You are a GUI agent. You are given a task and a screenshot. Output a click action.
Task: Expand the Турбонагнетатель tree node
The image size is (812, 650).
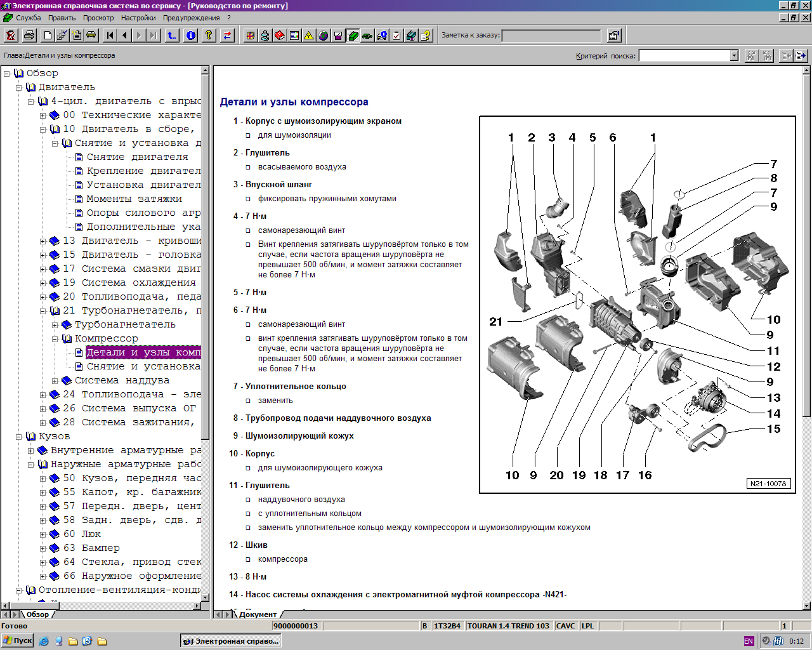(55, 325)
